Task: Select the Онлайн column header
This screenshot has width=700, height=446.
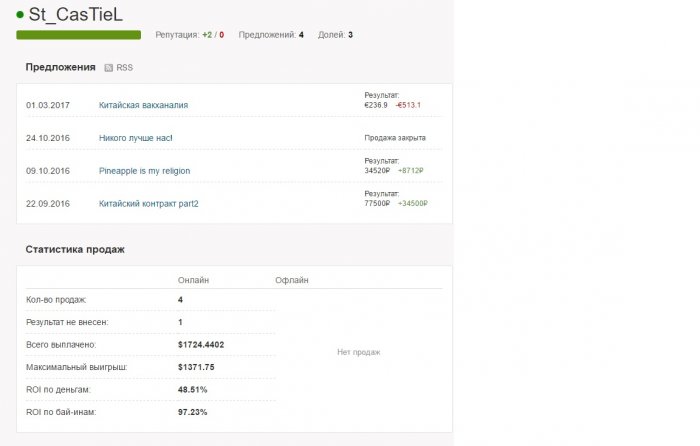Action: tap(193, 280)
